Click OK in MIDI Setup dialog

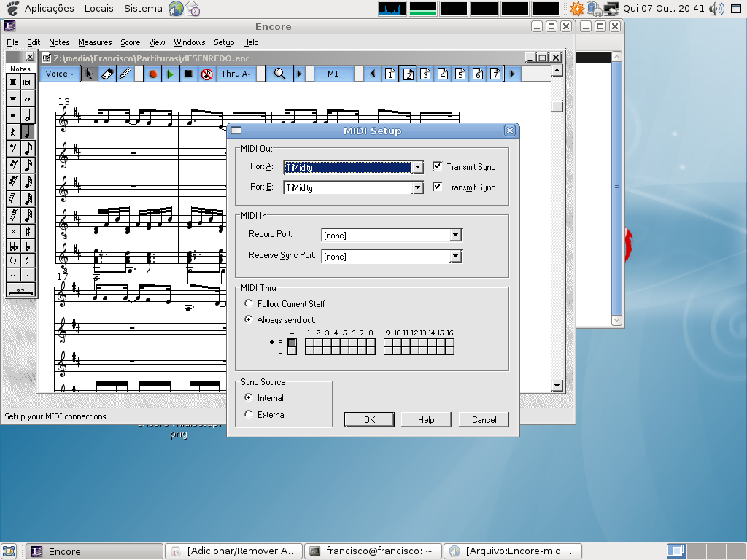click(x=369, y=419)
